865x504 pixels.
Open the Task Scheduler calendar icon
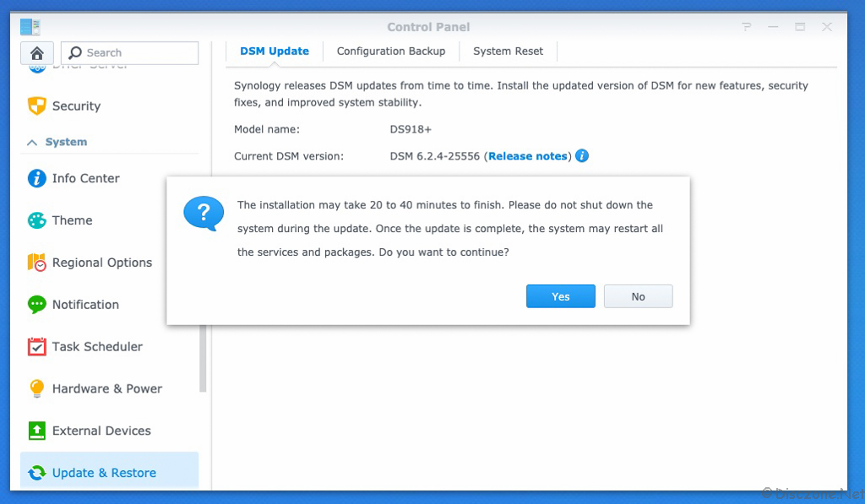[37, 347]
